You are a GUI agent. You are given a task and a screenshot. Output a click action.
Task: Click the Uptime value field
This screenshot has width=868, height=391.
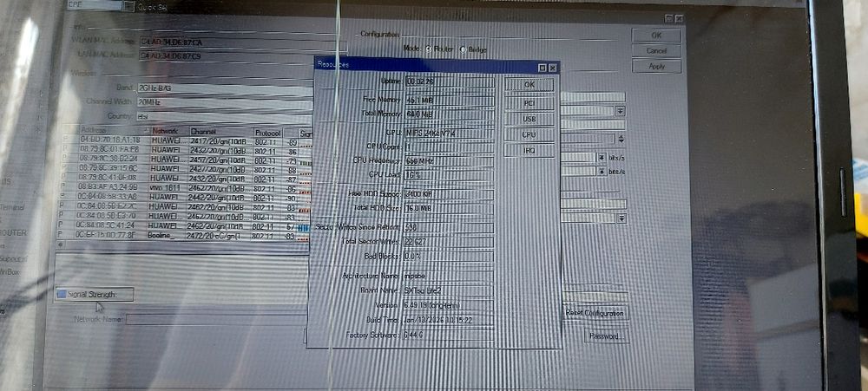449,81
